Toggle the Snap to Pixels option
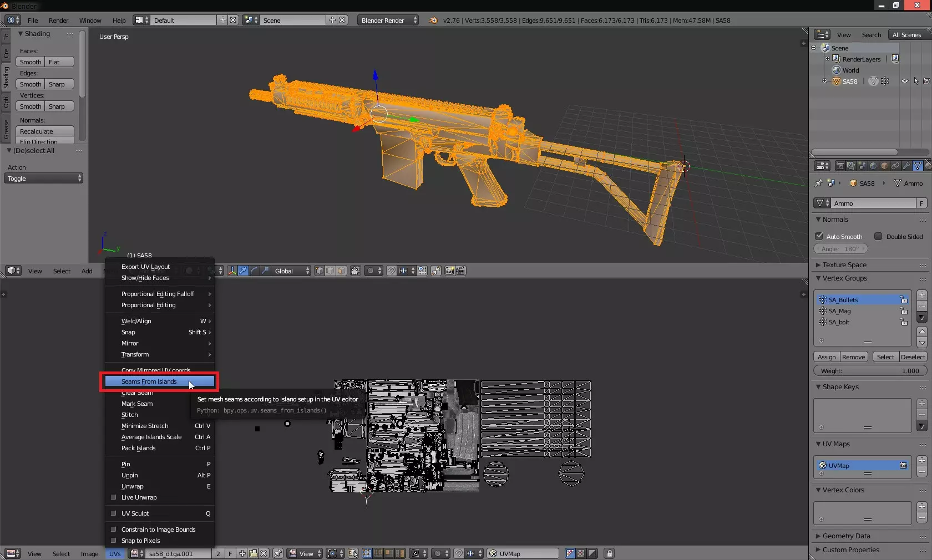932x560 pixels. (x=114, y=541)
